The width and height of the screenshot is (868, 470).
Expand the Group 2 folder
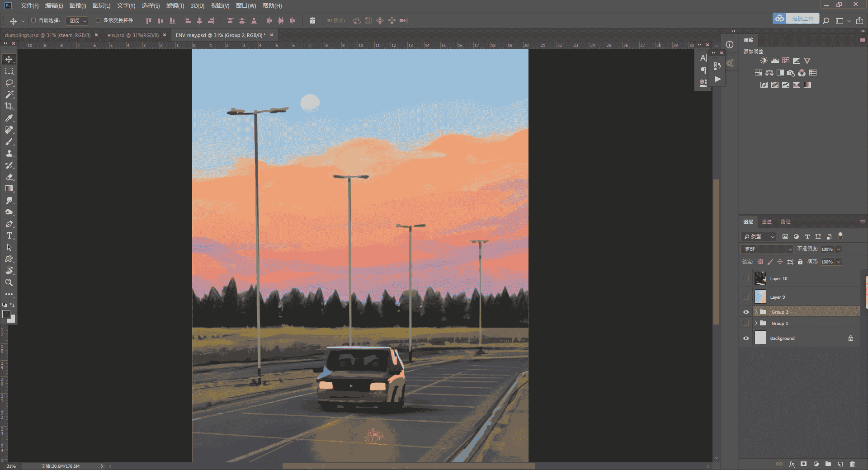click(756, 312)
